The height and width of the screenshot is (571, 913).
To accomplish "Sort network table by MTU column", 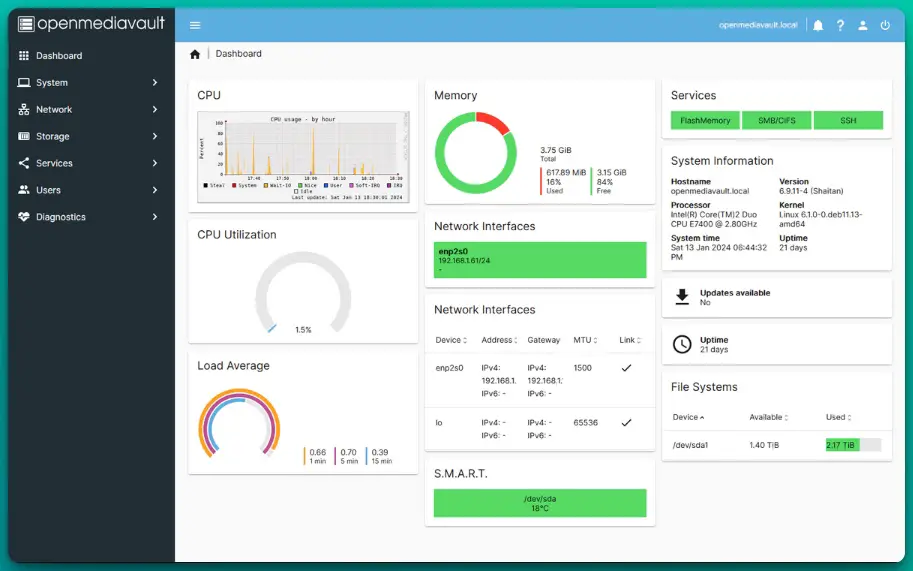I will 585,340.
